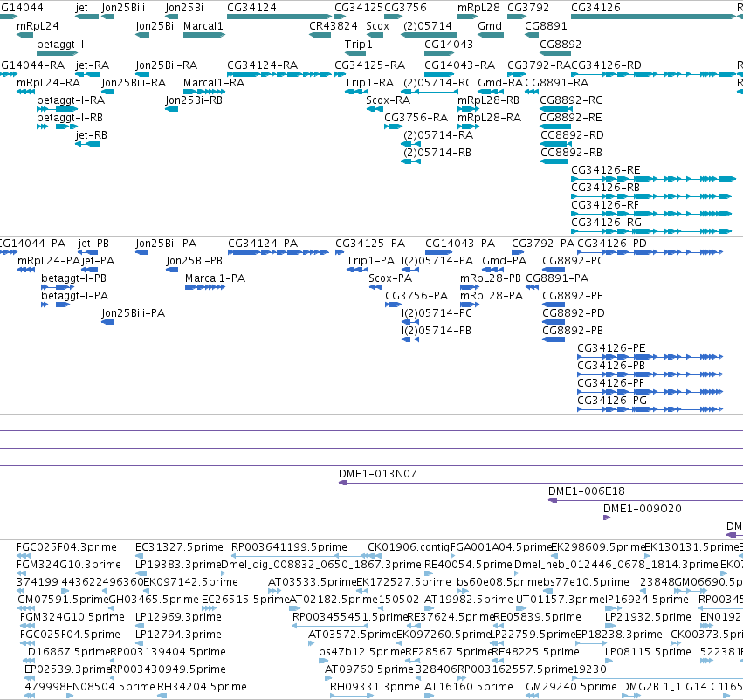Click the AT03533.5prime EST label

coord(312,581)
